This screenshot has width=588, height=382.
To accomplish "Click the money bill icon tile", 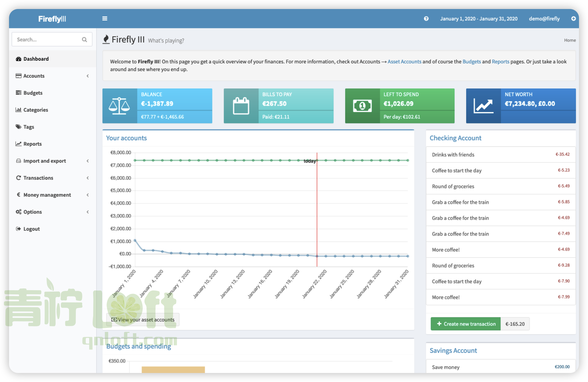I will pyautogui.click(x=362, y=106).
